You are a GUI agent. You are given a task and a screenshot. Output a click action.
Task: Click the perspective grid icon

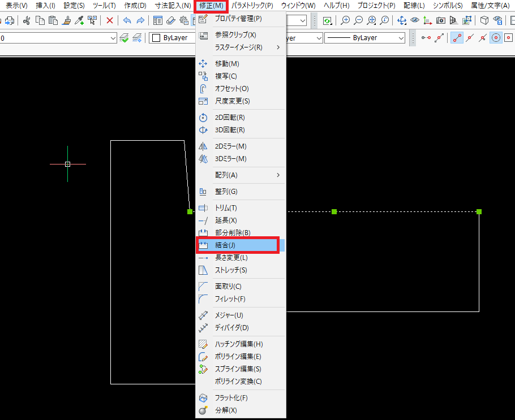click(x=453, y=21)
